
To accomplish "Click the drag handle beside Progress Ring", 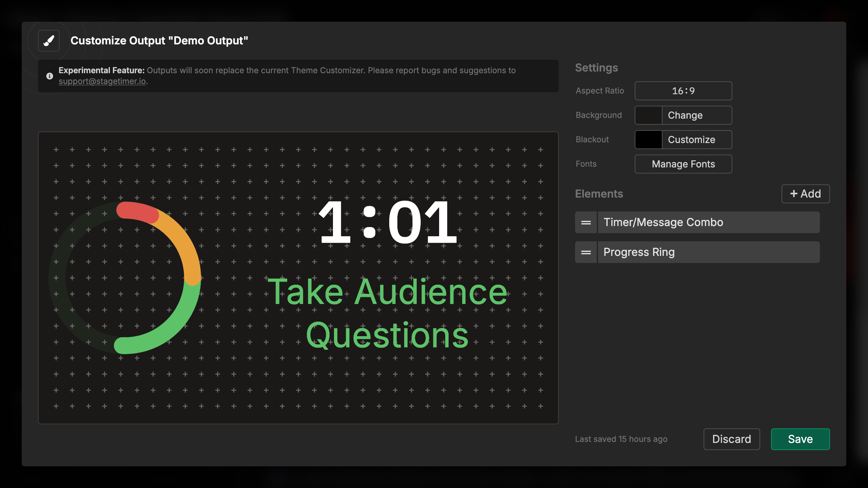I will click(x=586, y=252).
